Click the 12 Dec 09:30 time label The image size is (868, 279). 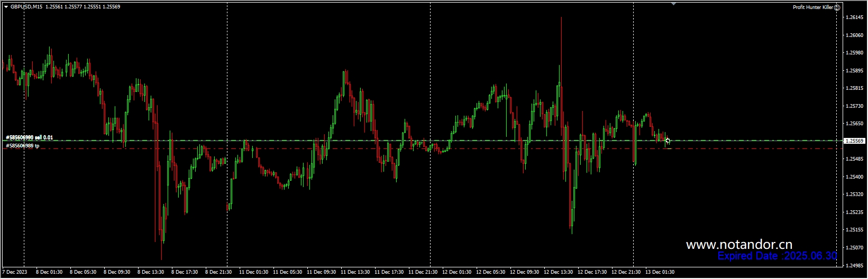524,273
